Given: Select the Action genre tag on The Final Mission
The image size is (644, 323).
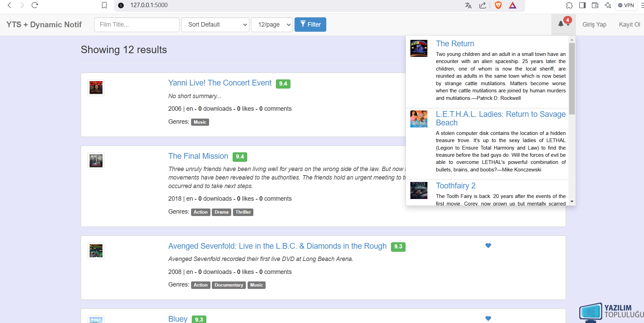Looking at the screenshot, I should [x=201, y=212].
